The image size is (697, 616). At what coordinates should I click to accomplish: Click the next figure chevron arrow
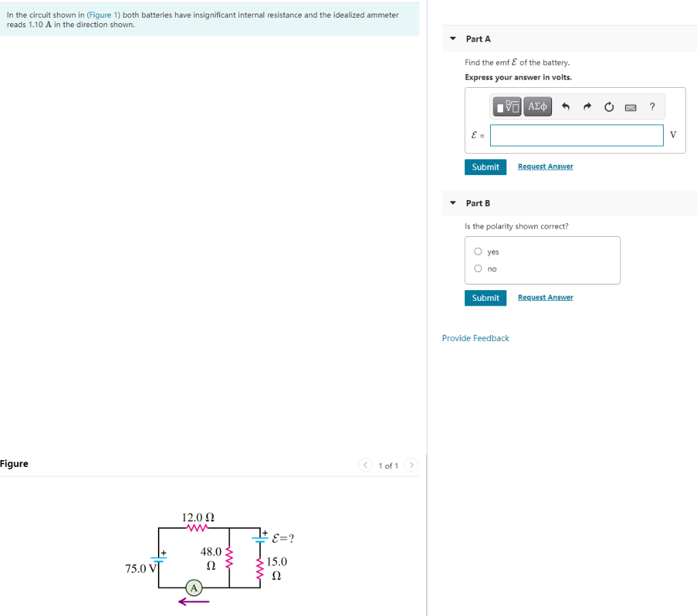(411, 465)
